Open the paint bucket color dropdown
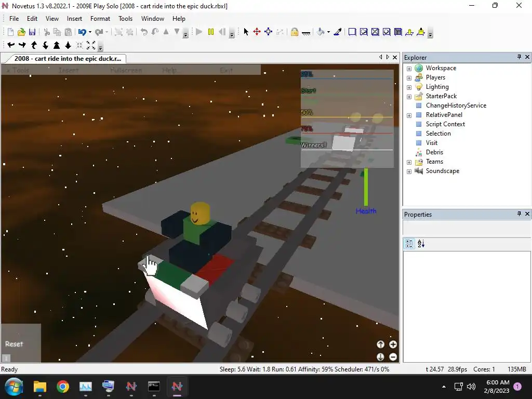The image size is (532, 399). click(328, 32)
